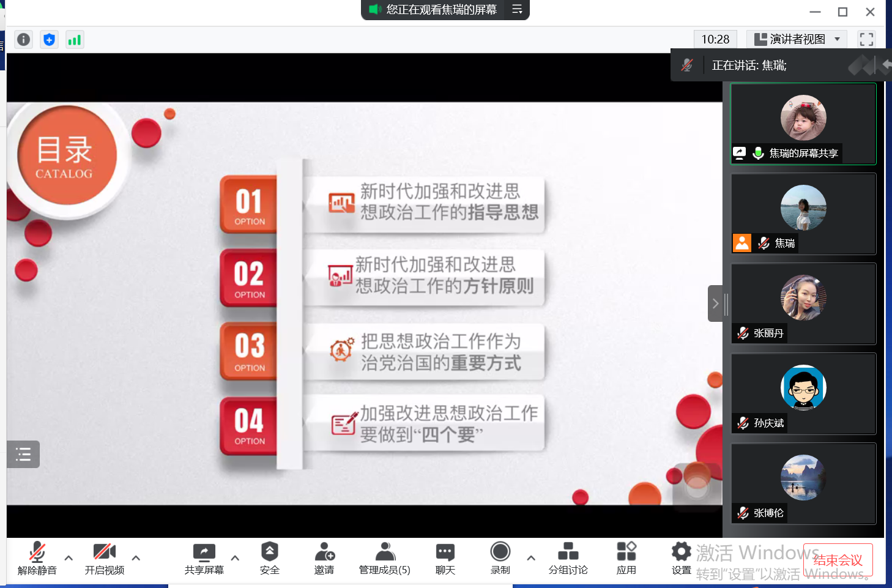Open the Invite participants dialog
The image size is (892, 588).
[x=324, y=558]
